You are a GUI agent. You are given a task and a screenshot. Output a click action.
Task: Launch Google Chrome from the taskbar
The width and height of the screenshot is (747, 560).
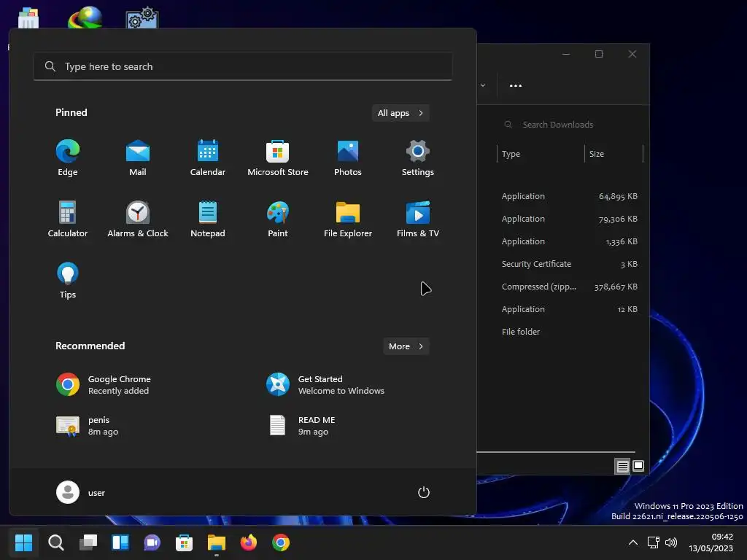pyautogui.click(x=281, y=542)
